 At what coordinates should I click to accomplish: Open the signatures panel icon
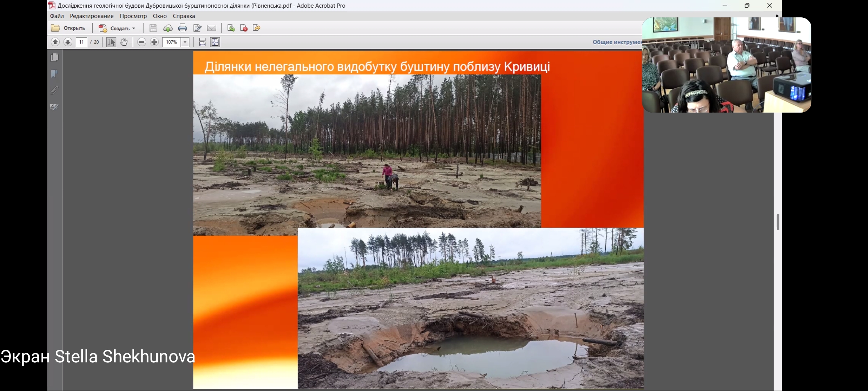pos(55,107)
